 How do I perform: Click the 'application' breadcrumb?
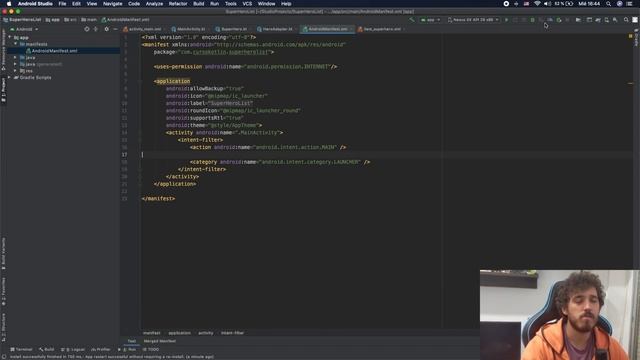[179, 333]
